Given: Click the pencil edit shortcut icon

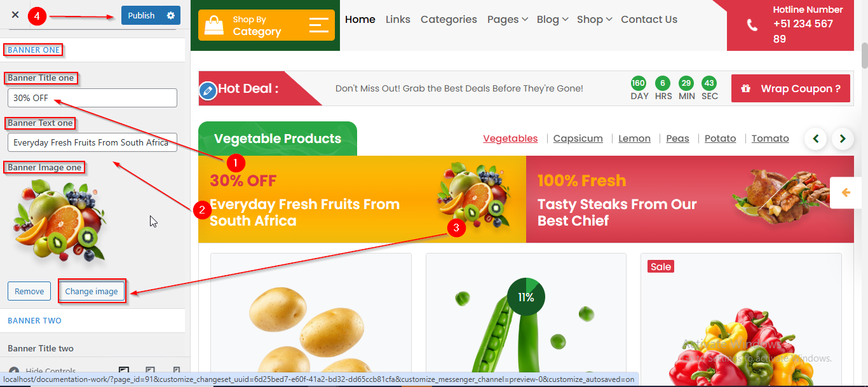Looking at the screenshot, I should point(208,91).
